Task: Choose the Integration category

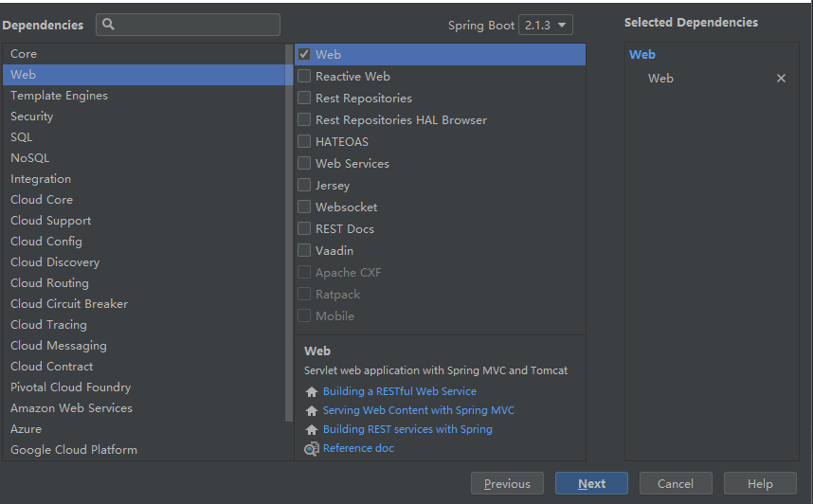Action: [144, 179]
